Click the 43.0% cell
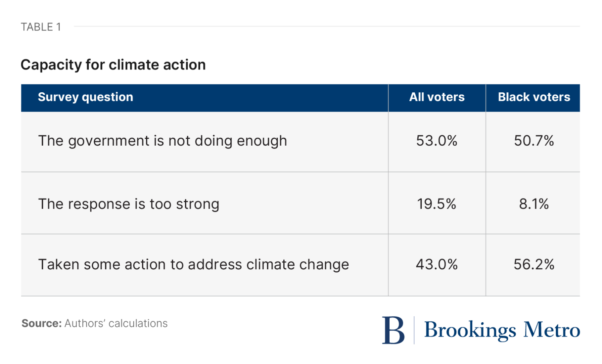602x364 pixels. click(x=437, y=264)
